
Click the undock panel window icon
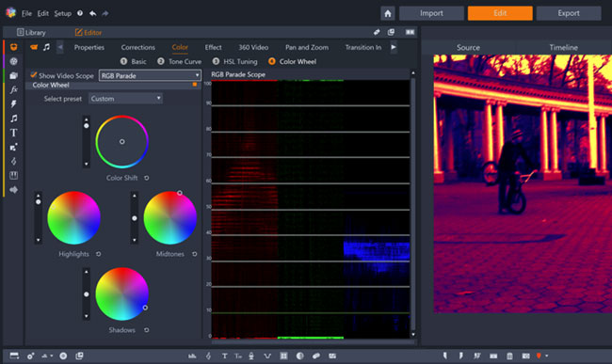coord(391,32)
